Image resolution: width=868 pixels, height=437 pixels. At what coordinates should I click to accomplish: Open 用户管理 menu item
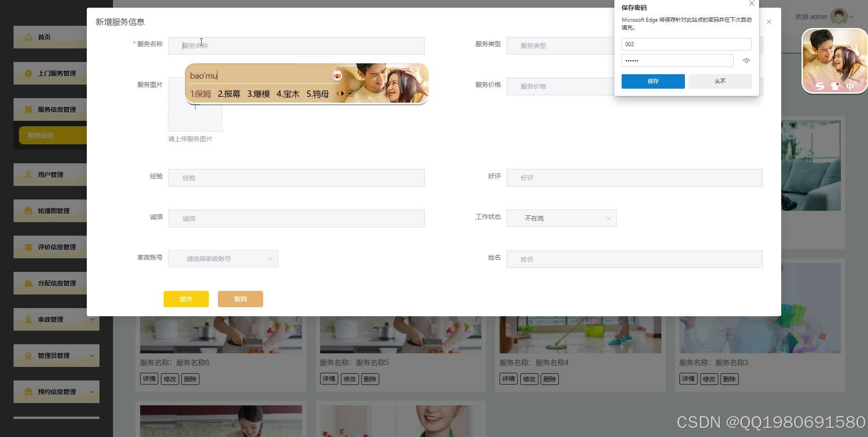pyautogui.click(x=50, y=175)
